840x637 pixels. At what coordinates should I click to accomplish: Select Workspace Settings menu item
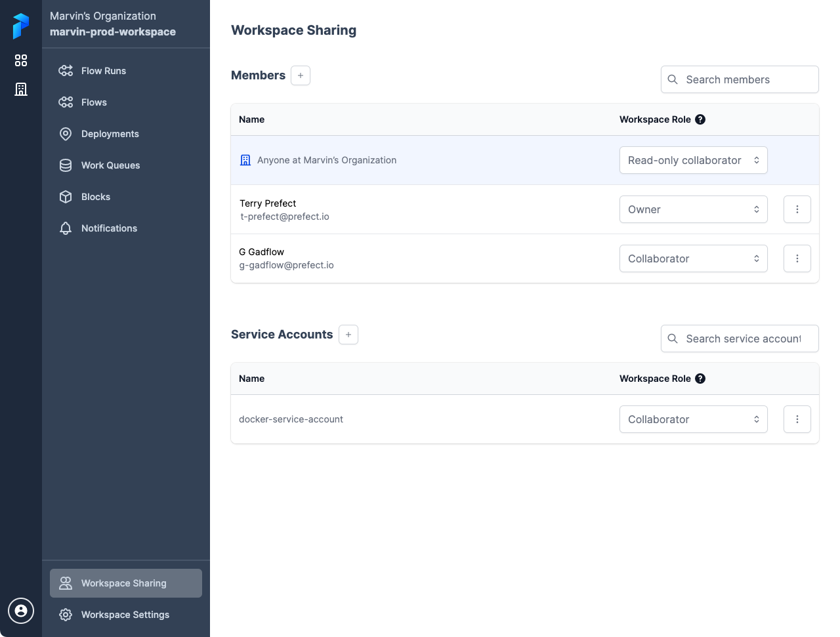point(126,615)
